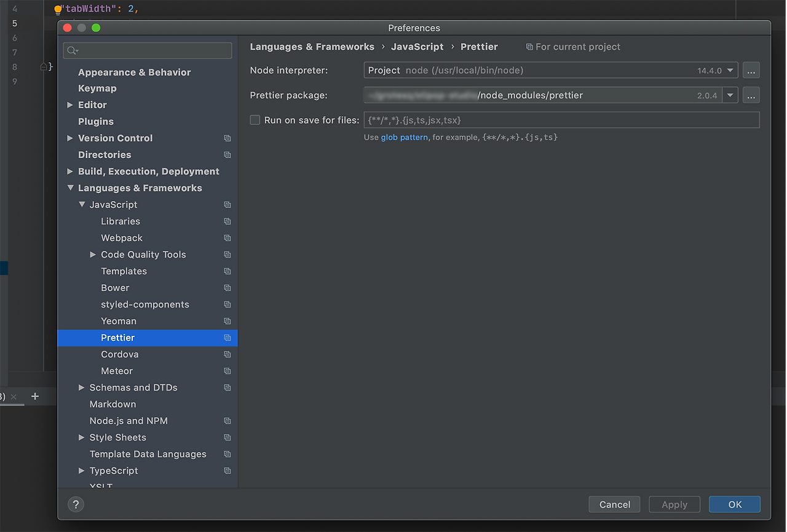Click the project-level icon beside Version Control
787x532 pixels.
click(x=227, y=138)
